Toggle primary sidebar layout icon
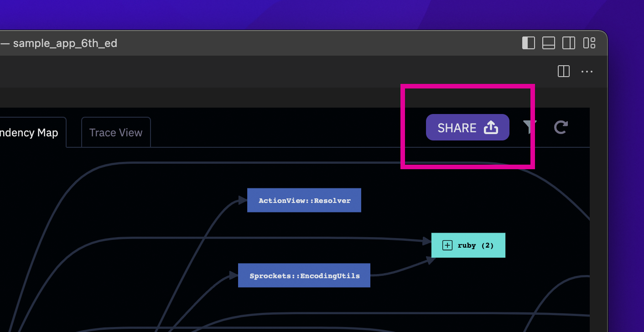 coord(529,43)
